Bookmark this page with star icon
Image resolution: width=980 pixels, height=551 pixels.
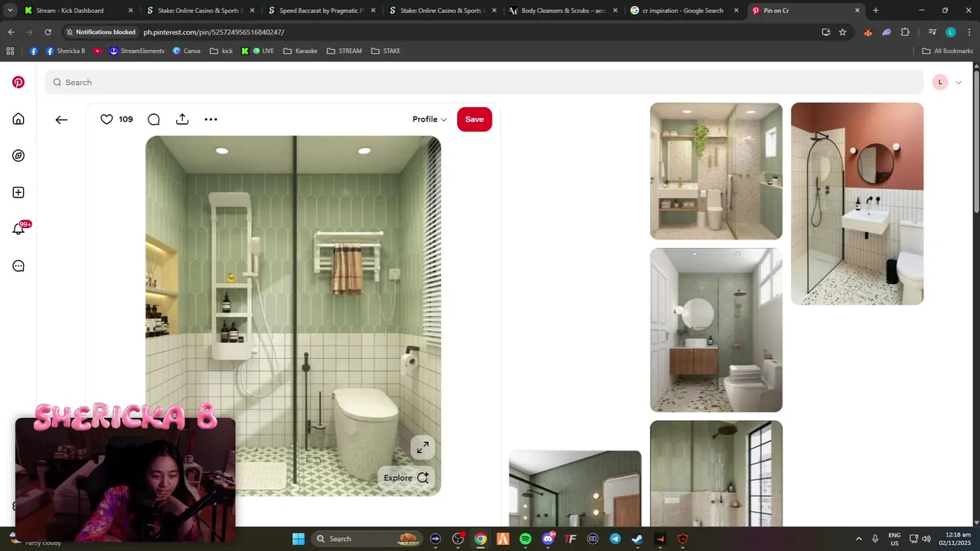pyautogui.click(x=843, y=32)
